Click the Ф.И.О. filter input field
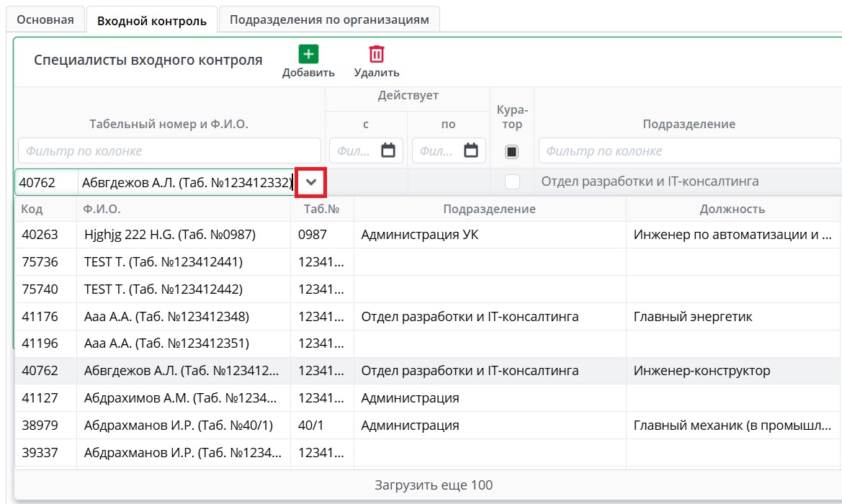The width and height of the screenshot is (842, 504). (169, 151)
